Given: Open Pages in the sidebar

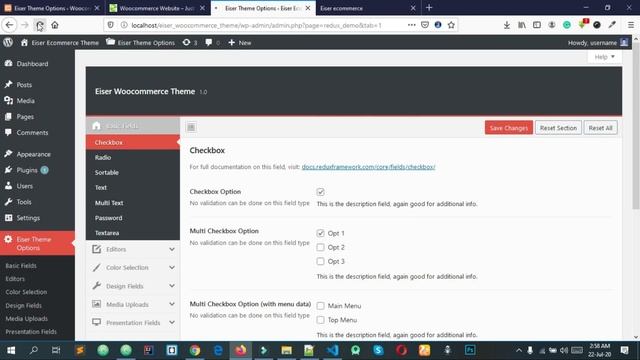Looking at the screenshot, I should pyautogui.click(x=20, y=116).
